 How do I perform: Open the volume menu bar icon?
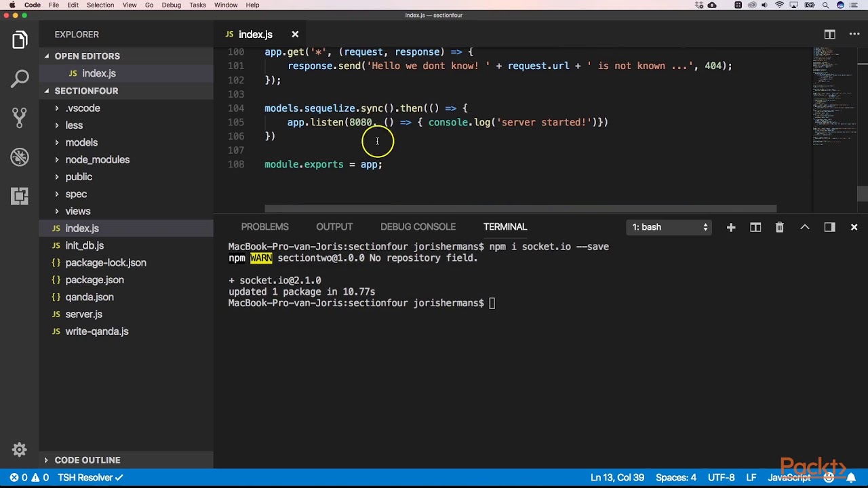[765, 5]
